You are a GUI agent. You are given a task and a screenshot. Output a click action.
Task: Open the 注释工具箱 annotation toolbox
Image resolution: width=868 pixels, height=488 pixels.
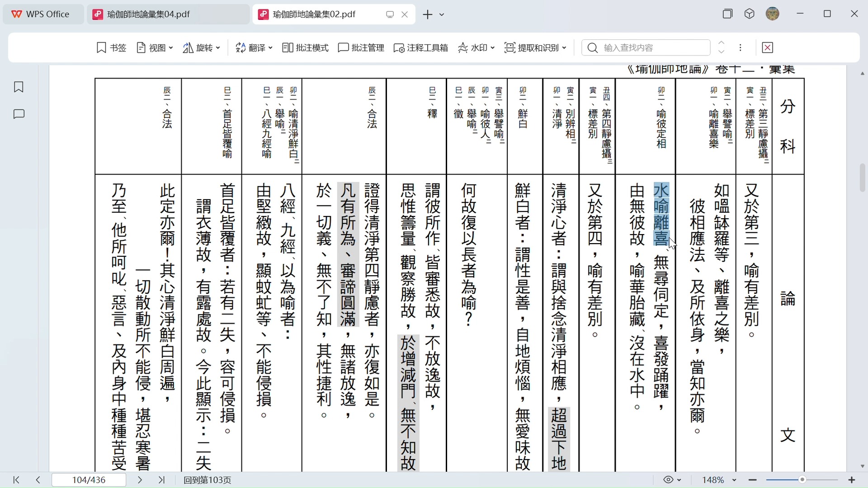(x=421, y=47)
